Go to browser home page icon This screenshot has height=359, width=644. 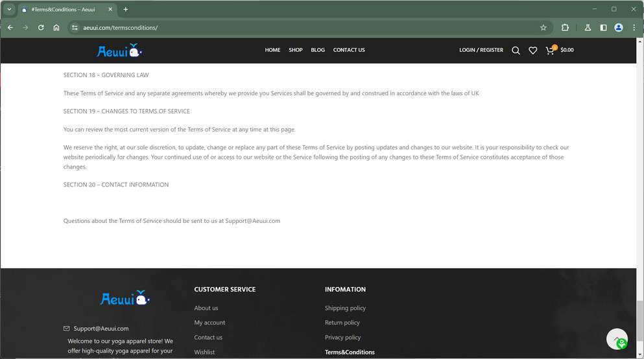56,27
